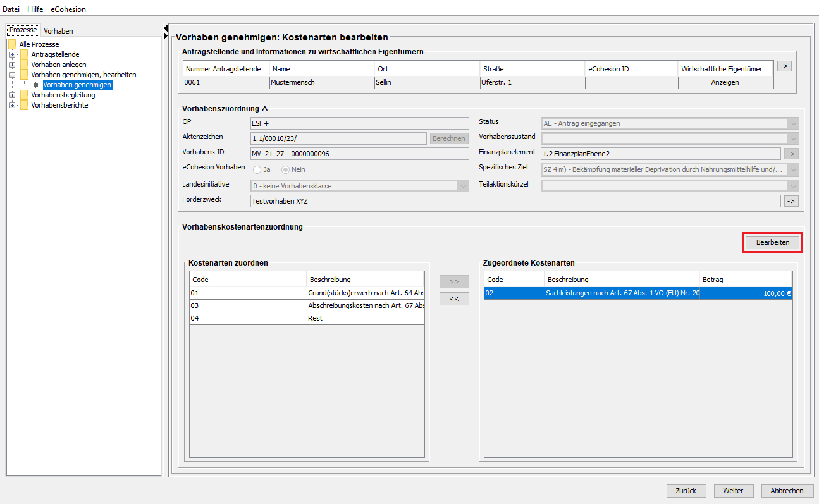This screenshot has width=819, height=504.
Task: Click the Weiter button
Action: (x=734, y=491)
